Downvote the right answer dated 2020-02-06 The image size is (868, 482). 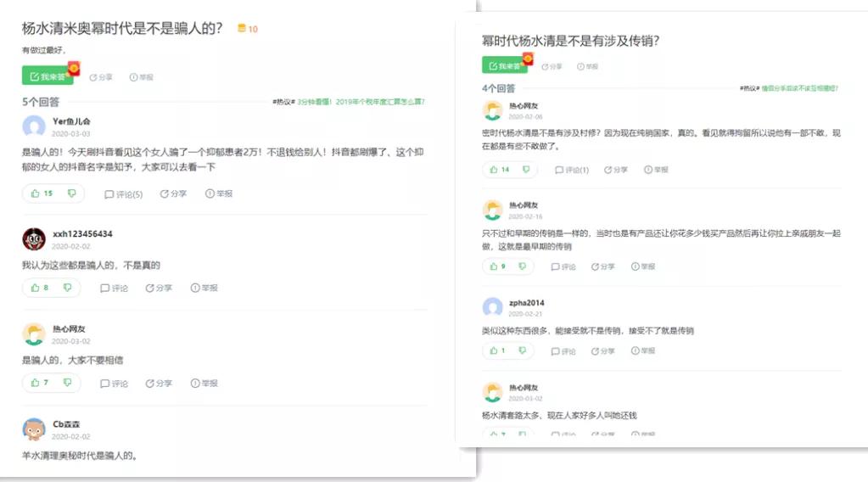point(526,170)
